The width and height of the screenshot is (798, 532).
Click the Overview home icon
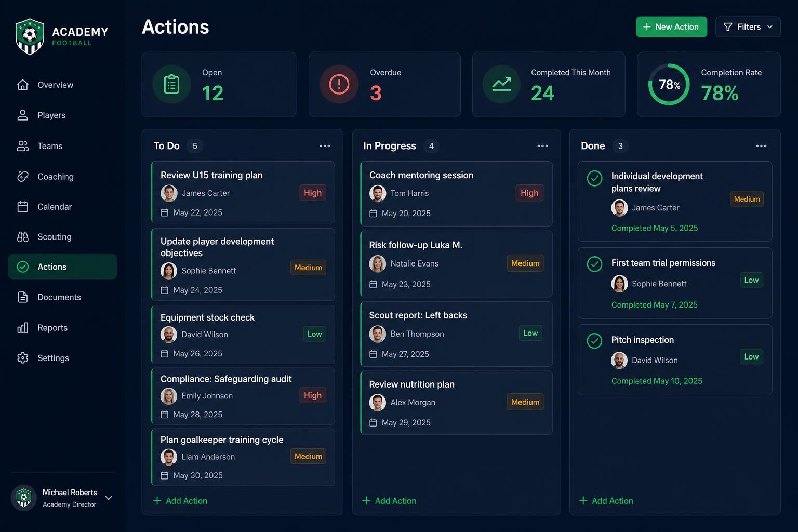[23, 85]
